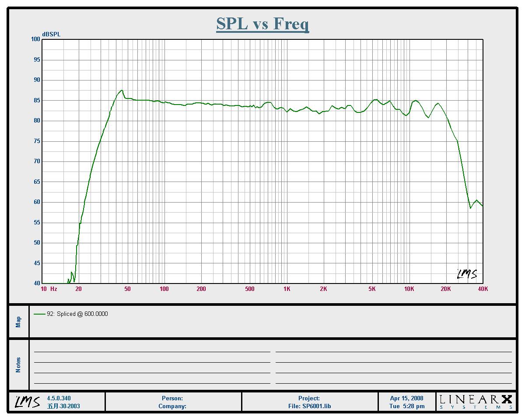Screen dimensions: 525x420
Task: Select the 40 dB axis label
Action: pyautogui.click(x=37, y=283)
